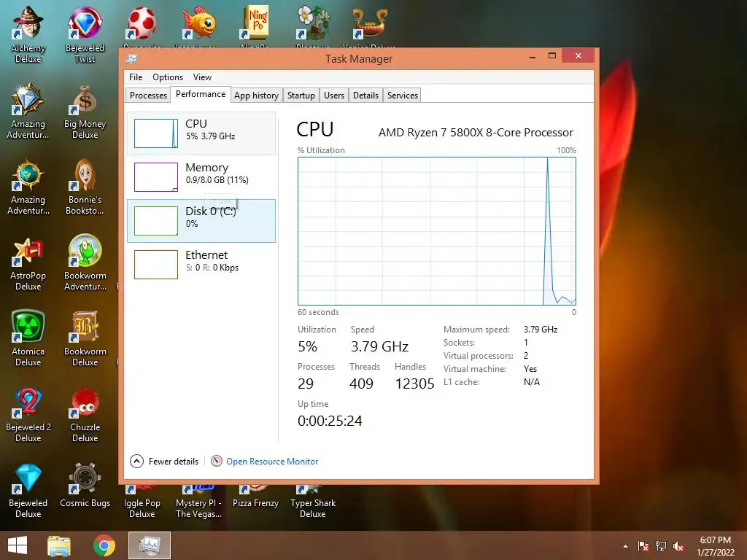747x560 pixels.
Task: Click the Handles count 12305
Action: pos(415,384)
